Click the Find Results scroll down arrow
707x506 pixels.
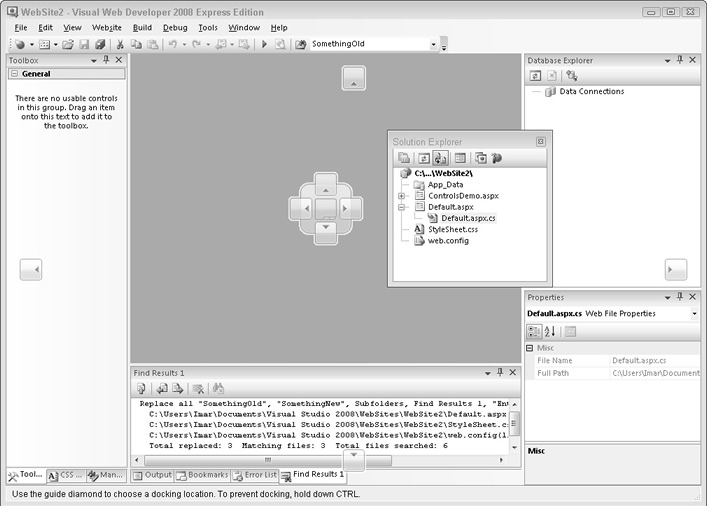[514, 447]
